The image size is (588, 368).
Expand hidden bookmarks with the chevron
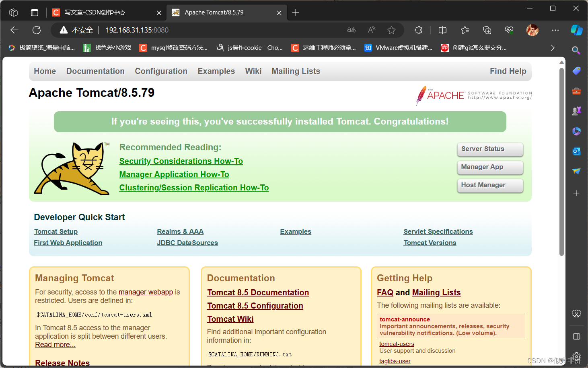point(553,47)
